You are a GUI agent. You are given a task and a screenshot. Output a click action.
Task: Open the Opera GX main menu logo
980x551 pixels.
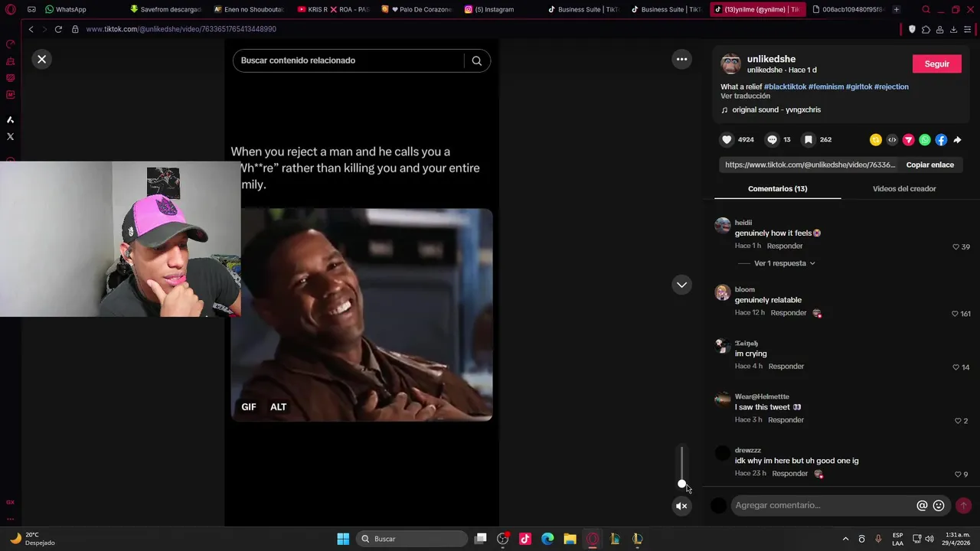11,9
